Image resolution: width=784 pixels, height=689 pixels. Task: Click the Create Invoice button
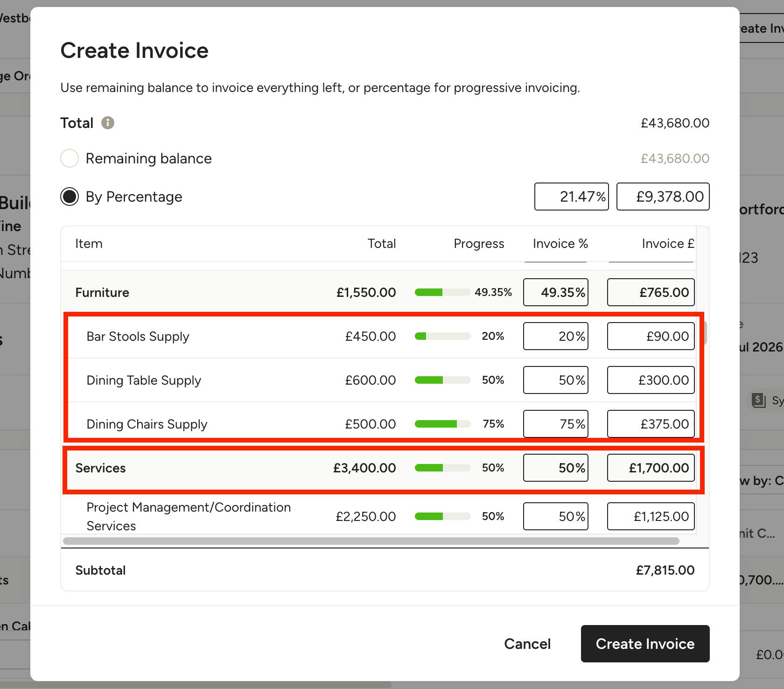coord(645,644)
